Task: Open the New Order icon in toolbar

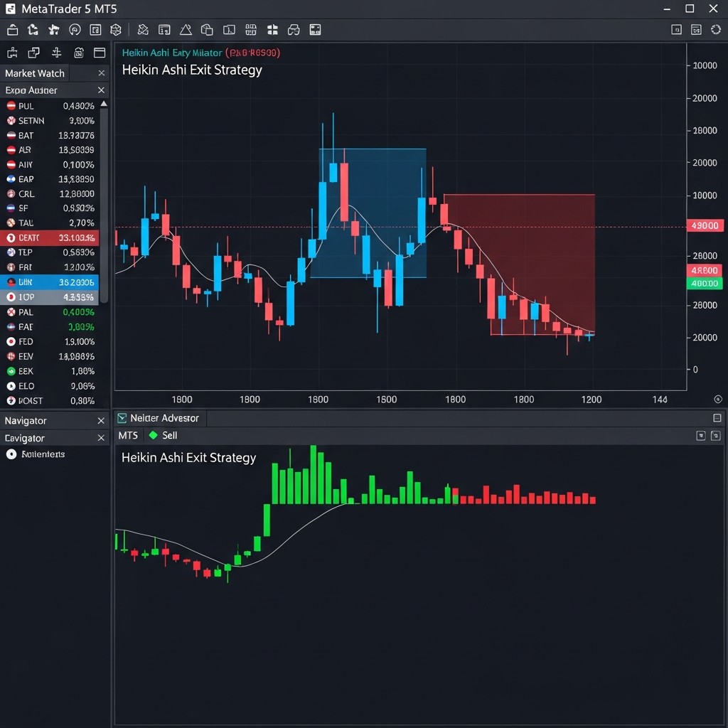Action: 11,29
